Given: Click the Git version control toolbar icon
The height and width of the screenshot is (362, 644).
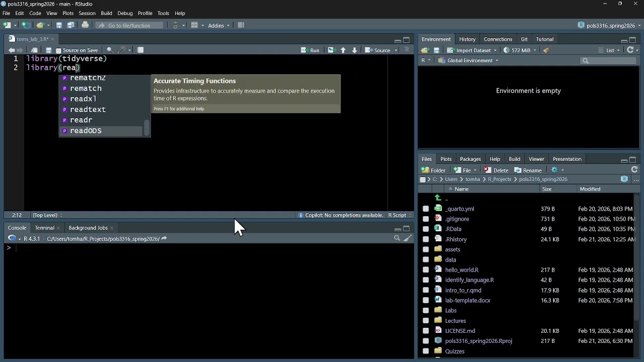Looking at the screenshot, I should [176, 25].
